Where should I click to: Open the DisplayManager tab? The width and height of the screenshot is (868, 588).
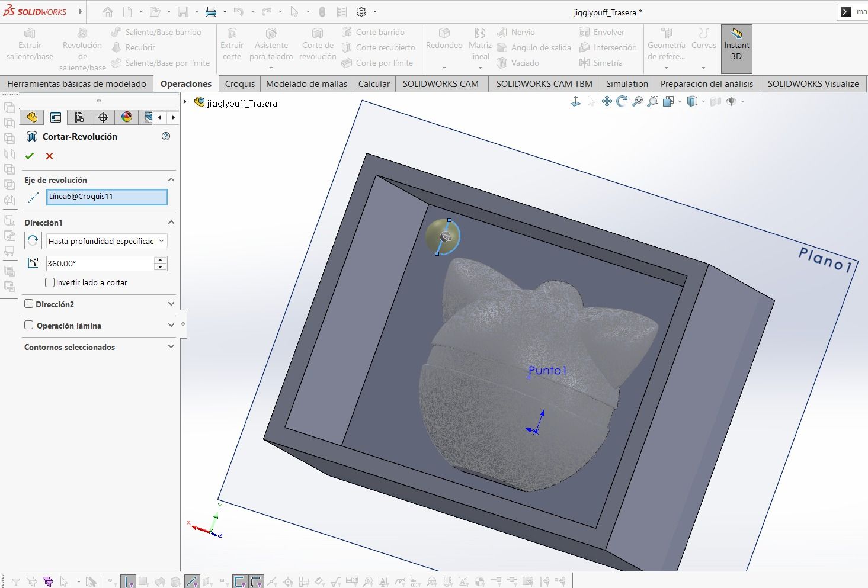point(127,117)
